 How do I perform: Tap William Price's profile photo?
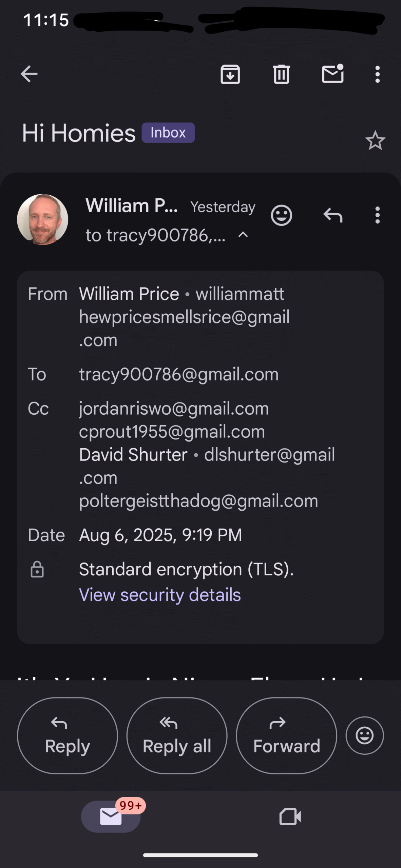tap(43, 219)
